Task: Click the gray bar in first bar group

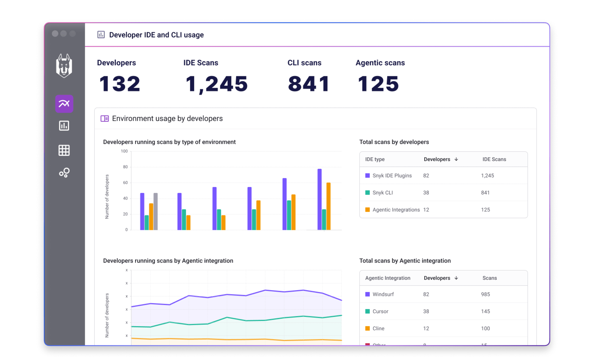Action: [156, 211]
